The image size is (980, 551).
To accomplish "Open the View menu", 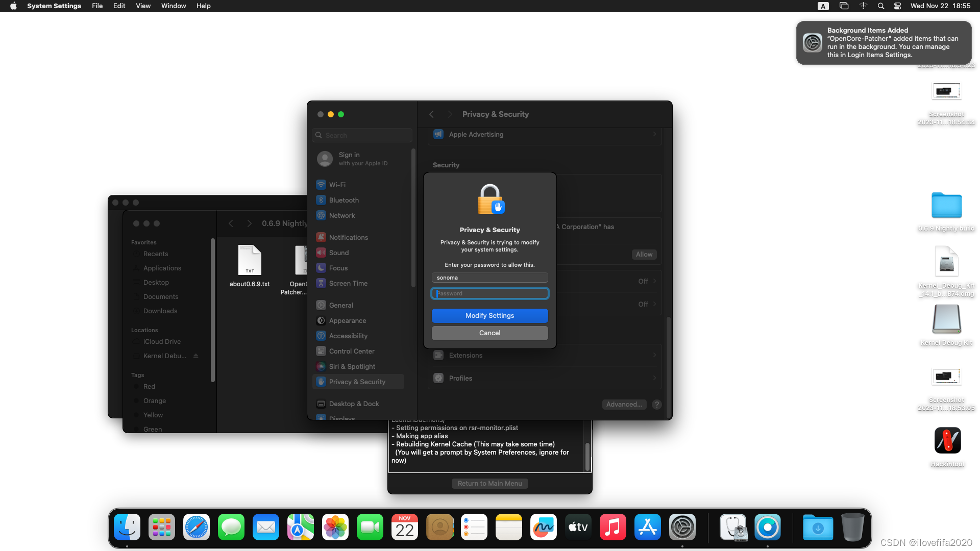I will [143, 6].
